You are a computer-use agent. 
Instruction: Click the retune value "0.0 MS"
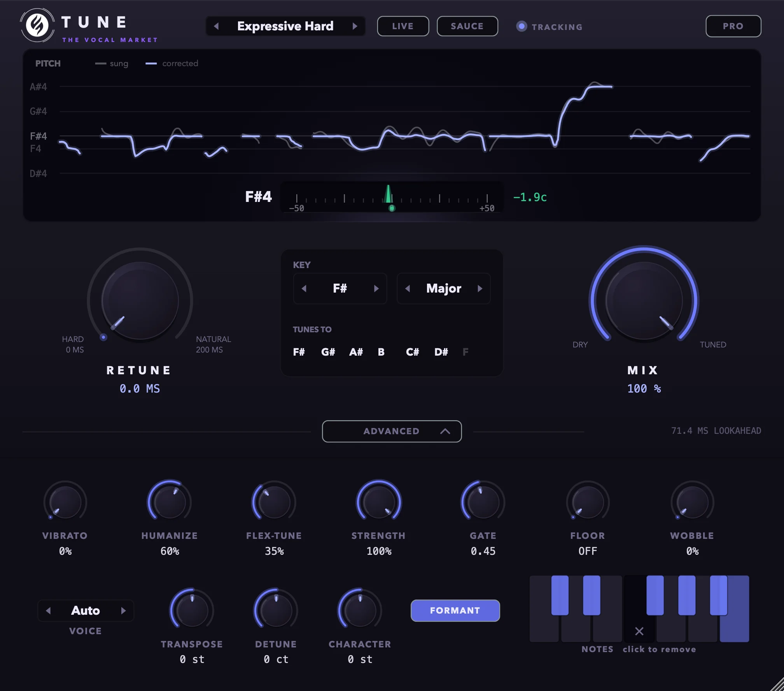tap(140, 389)
